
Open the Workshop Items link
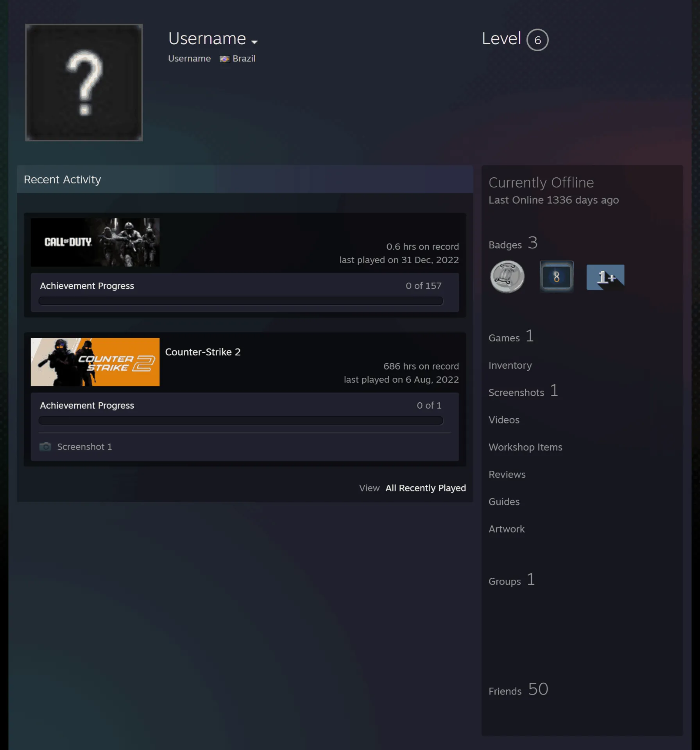tap(525, 447)
